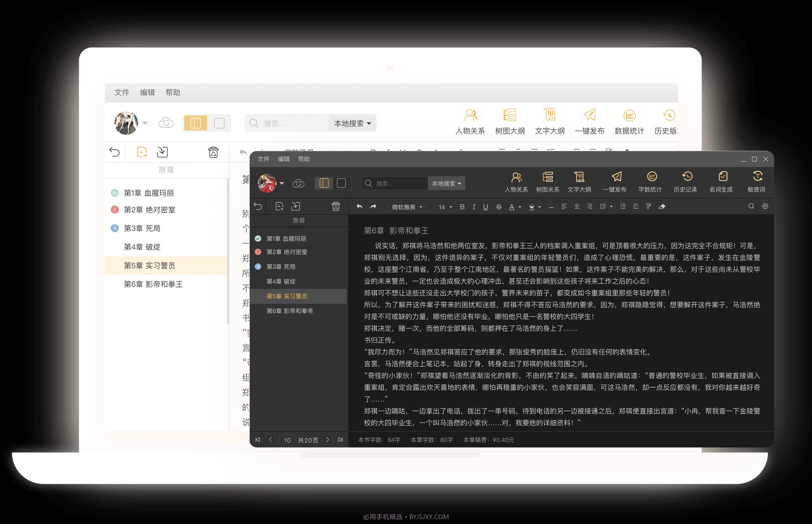Open the 本地搜索 search scope dropdown
Screen dimensions: 812x524
coord(446,183)
